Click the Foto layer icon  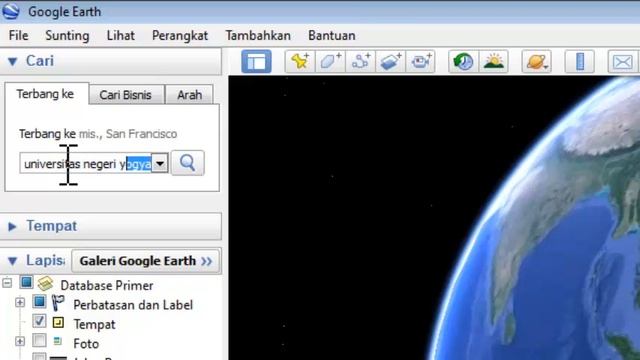click(58, 341)
